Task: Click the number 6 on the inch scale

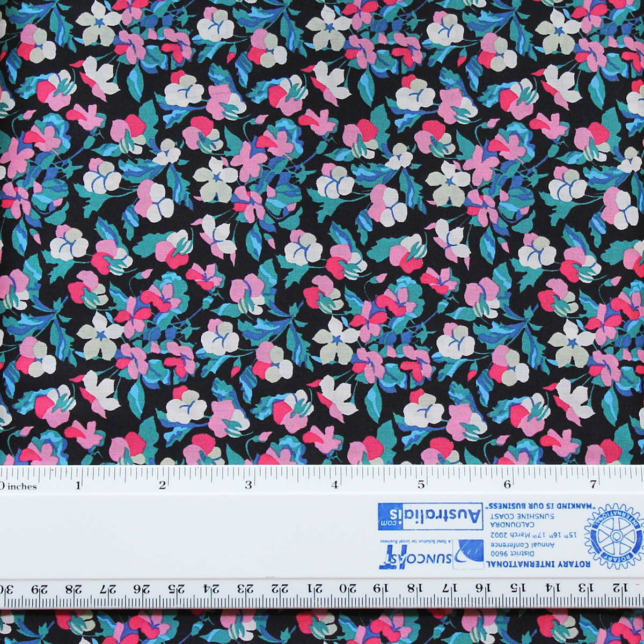Action: [507, 485]
